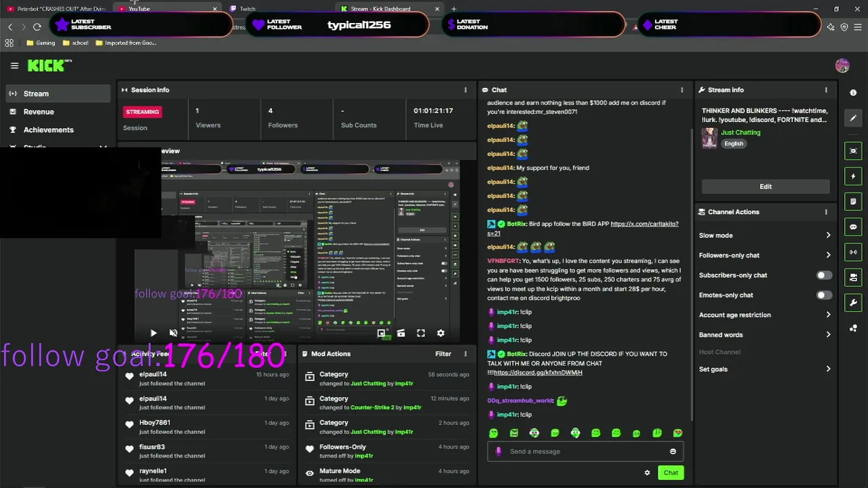
Task: Click Hboy7861 in the activity feed
Action: point(155,422)
